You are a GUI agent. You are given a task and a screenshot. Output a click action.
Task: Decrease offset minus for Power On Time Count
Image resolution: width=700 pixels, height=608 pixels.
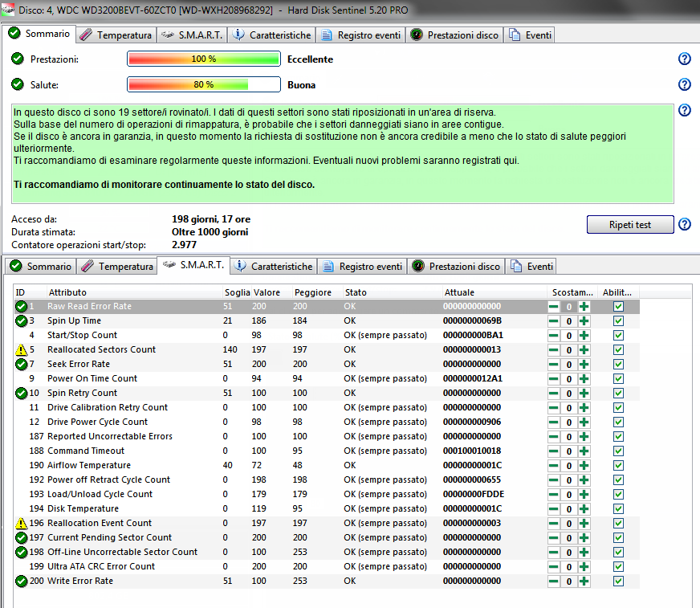click(554, 379)
